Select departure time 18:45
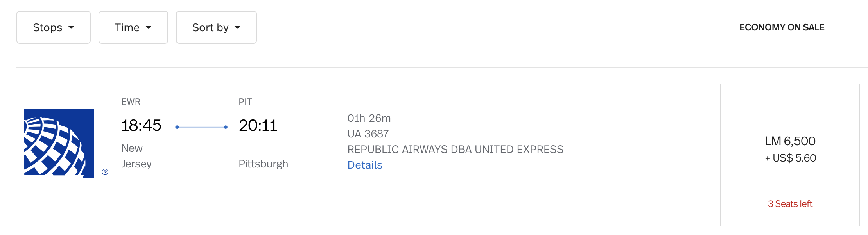Viewport: 868px width, 235px height. 142,125
